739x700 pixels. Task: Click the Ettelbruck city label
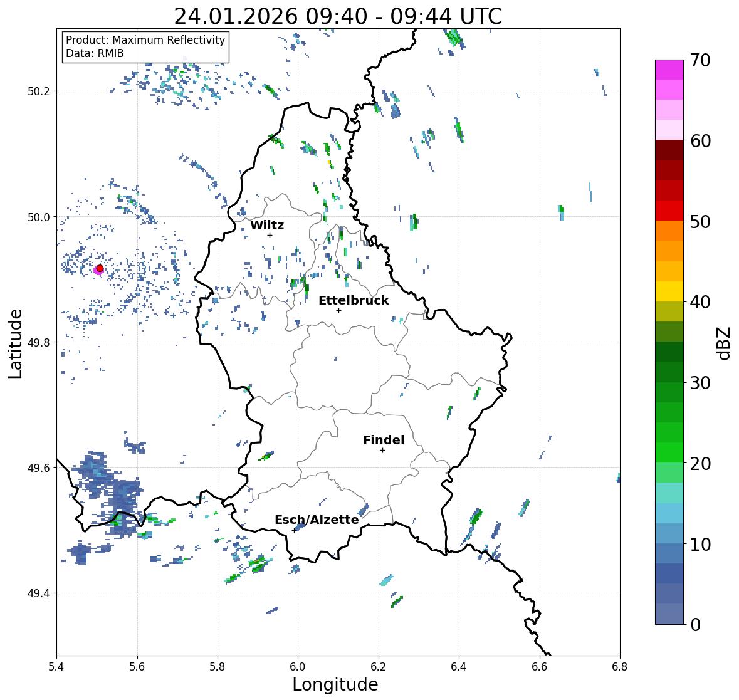click(354, 301)
